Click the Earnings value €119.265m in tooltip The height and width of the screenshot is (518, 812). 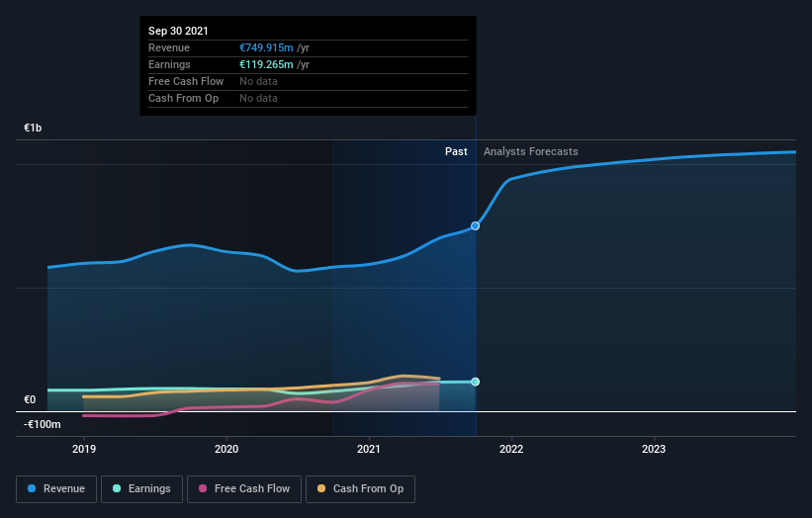pyautogui.click(x=266, y=64)
